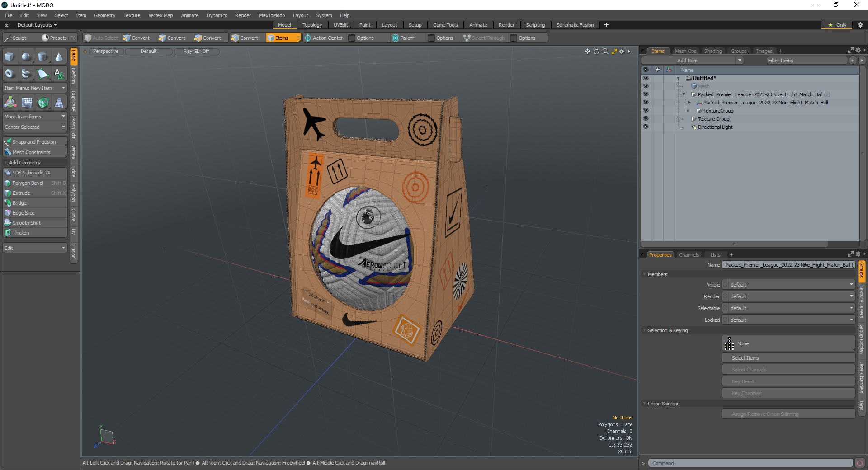Click the Snaps and Precision button
Screen dimensions: 868x470
(x=35, y=142)
